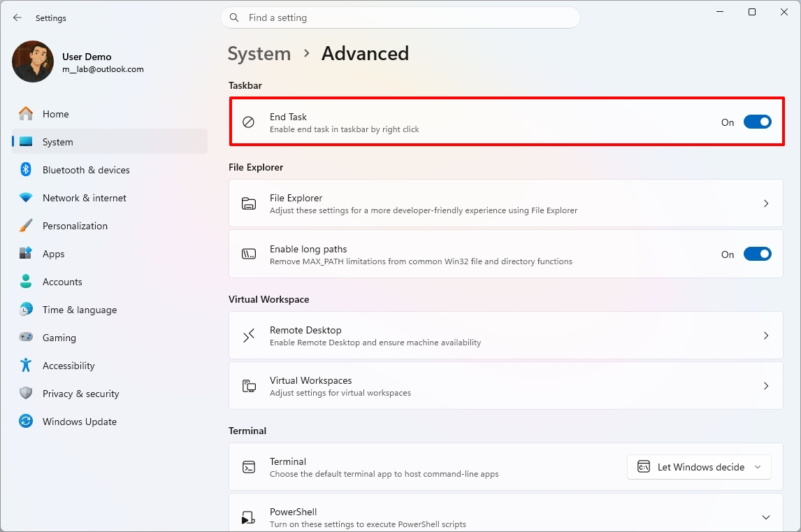Click the Home house icon in sidebar
This screenshot has width=801, height=532.
point(26,113)
